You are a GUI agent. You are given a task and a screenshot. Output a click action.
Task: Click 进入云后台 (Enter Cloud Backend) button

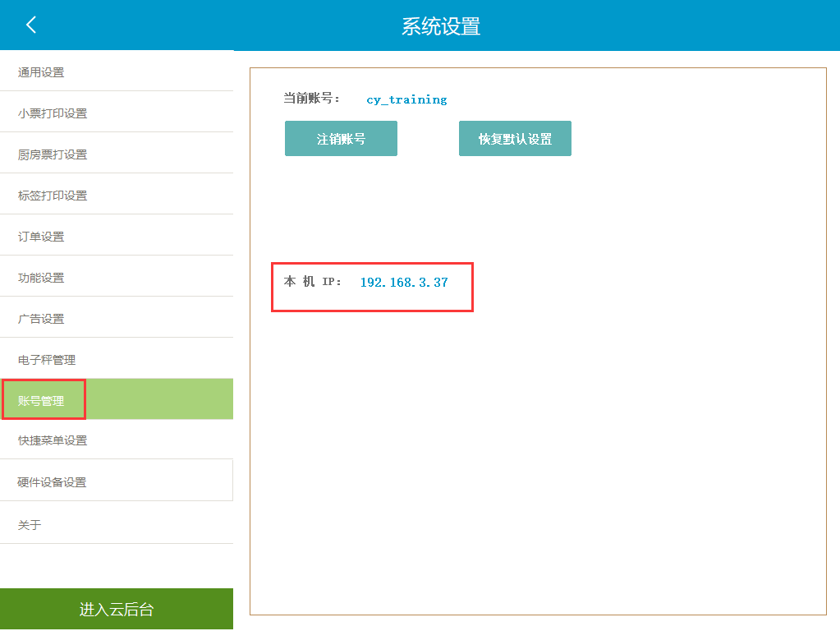click(117, 609)
